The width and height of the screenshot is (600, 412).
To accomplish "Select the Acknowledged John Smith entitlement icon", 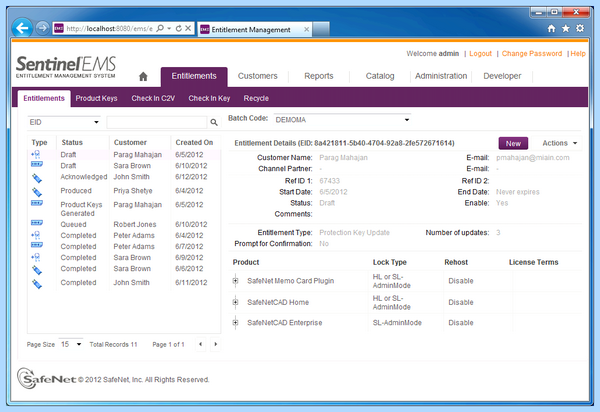I will click(37, 178).
